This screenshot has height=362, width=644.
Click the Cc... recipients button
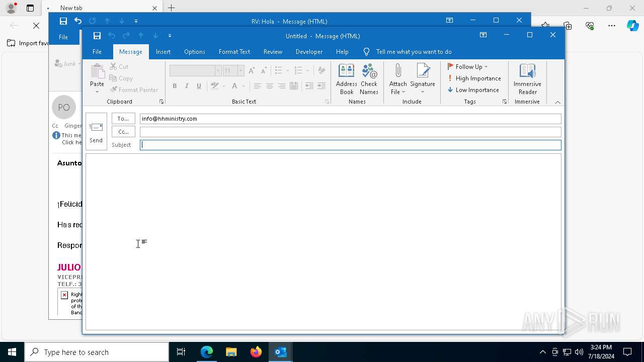pyautogui.click(x=123, y=132)
